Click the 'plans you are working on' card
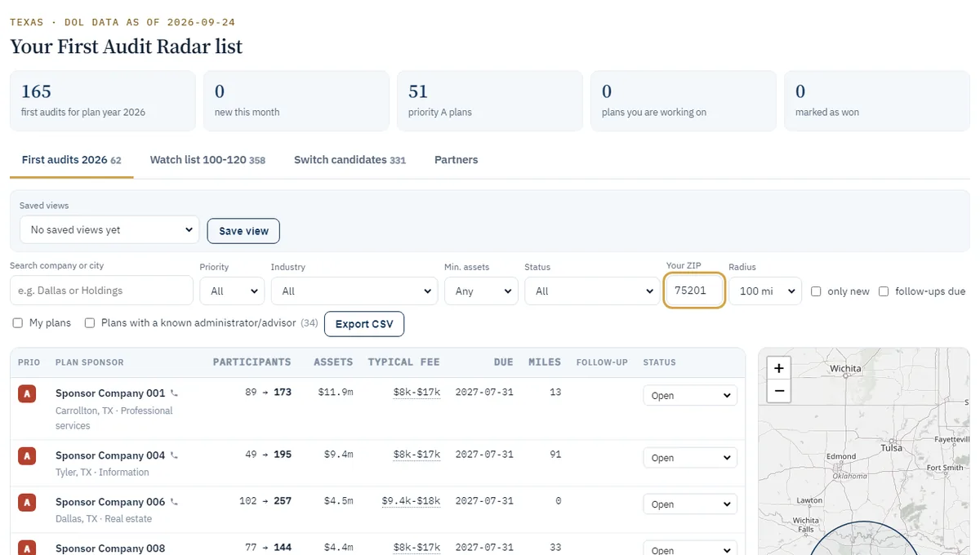Image resolution: width=980 pixels, height=555 pixels. point(684,100)
